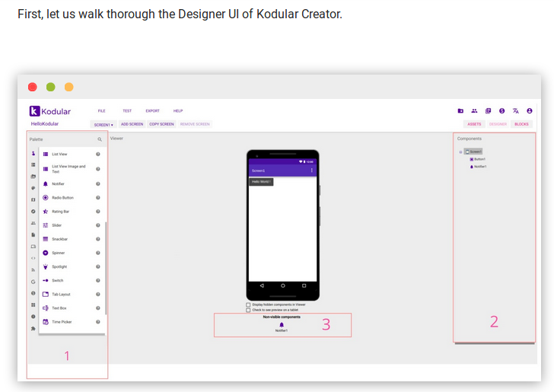The height and width of the screenshot is (392, 554).
Task: Select the List View component
Action: point(72,154)
